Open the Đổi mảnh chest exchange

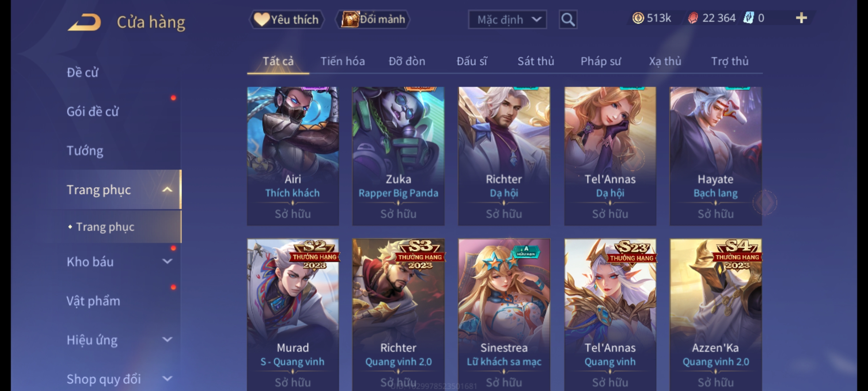click(x=373, y=20)
